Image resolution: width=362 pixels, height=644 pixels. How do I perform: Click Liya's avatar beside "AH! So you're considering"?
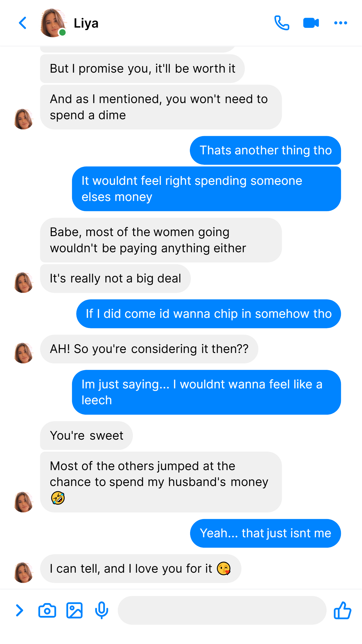[x=23, y=353]
